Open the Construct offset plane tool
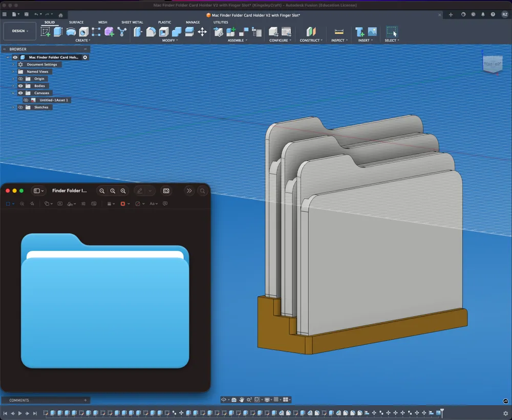The height and width of the screenshot is (420, 512). tap(310, 31)
